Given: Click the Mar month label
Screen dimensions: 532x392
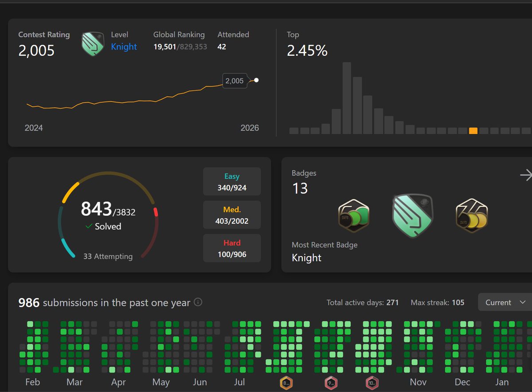Looking at the screenshot, I should pos(74,382).
